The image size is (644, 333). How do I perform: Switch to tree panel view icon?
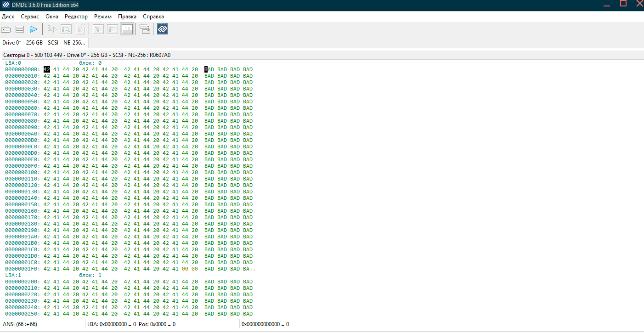(98, 29)
